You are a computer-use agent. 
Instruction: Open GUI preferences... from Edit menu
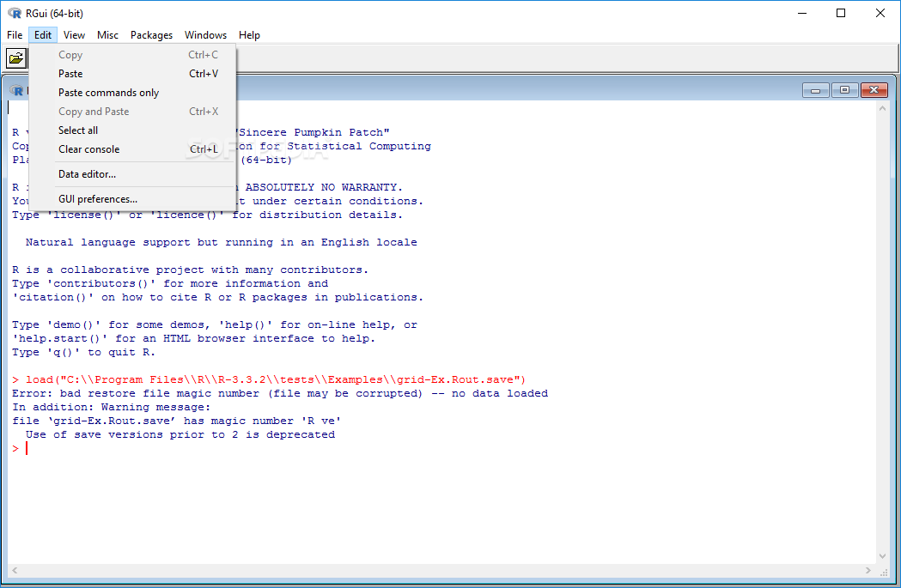[132, 199]
